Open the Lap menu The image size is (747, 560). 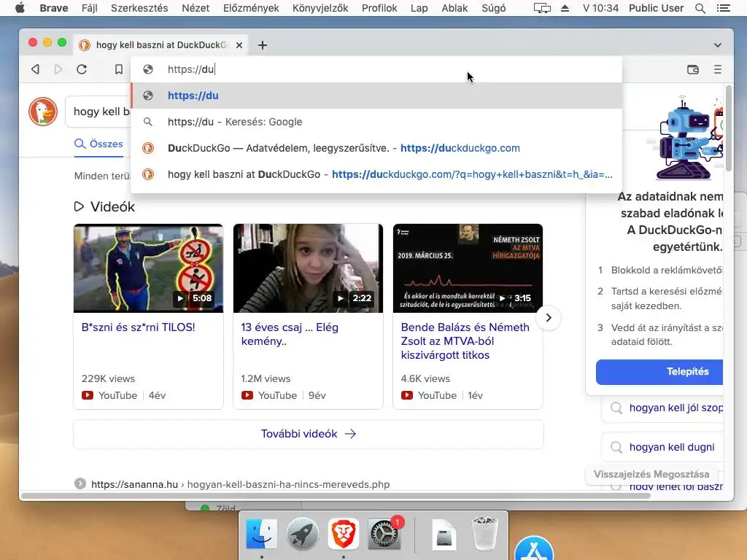pyautogui.click(x=419, y=8)
